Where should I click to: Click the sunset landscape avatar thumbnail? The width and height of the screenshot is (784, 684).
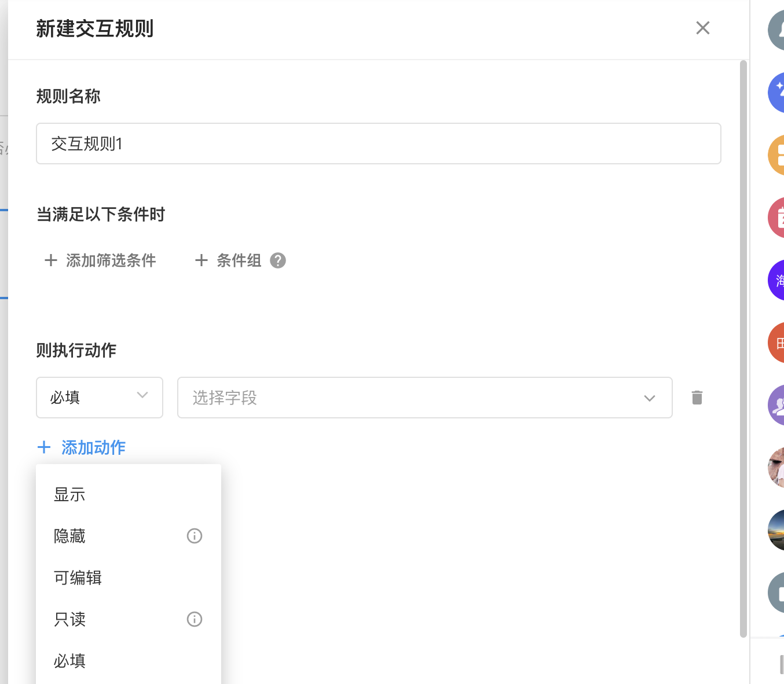[777, 530]
